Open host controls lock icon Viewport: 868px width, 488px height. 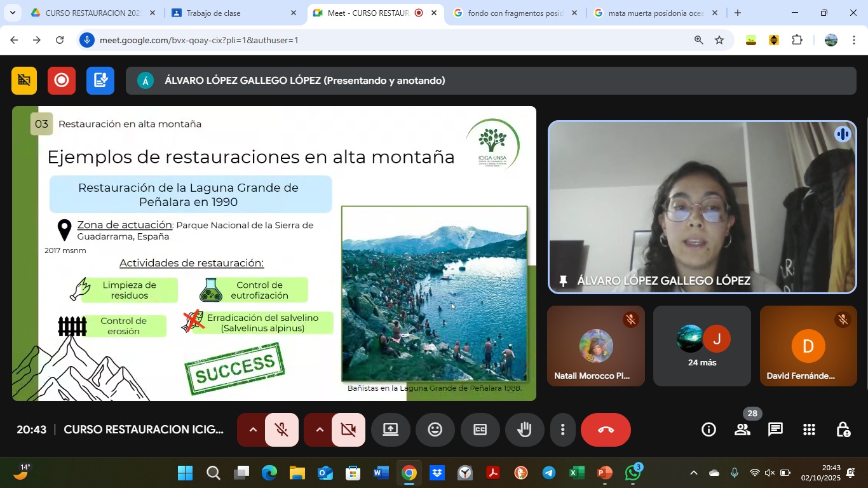coord(843,430)
